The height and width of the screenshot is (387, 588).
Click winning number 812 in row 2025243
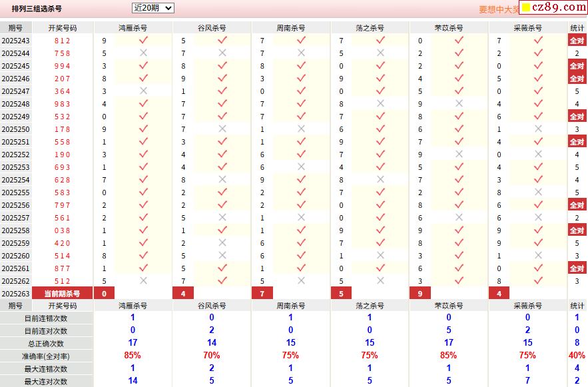62,41
